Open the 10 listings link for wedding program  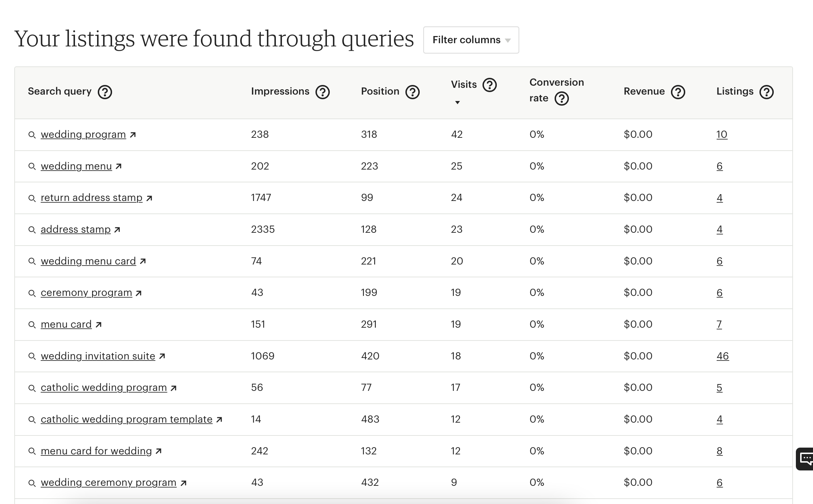(x=722, y=135)
